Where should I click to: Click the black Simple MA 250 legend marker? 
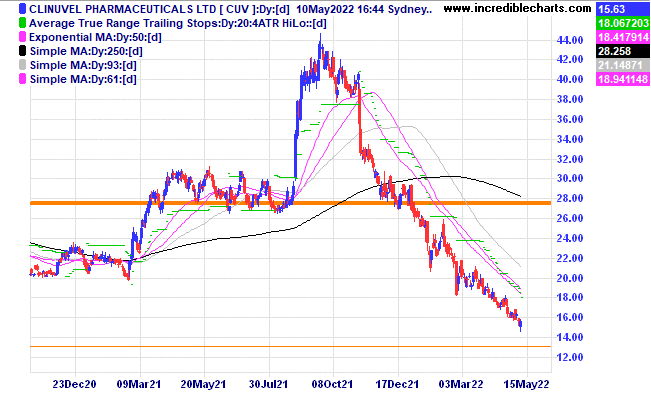point(22,51)
